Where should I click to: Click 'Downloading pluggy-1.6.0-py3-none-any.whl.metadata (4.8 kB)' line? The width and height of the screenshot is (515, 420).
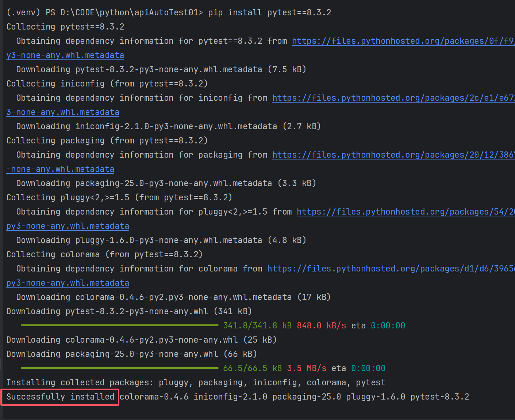(x=161, y=240)
